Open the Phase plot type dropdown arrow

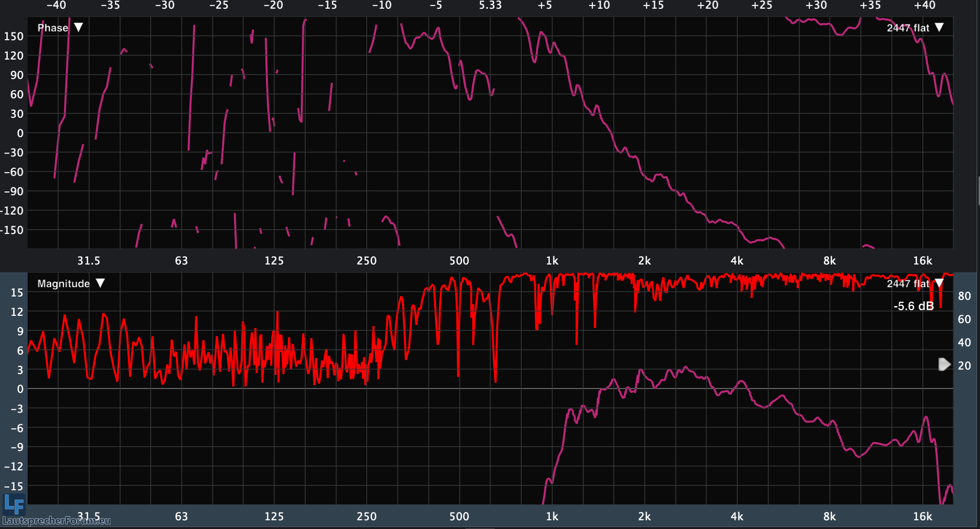click(78, 28)
